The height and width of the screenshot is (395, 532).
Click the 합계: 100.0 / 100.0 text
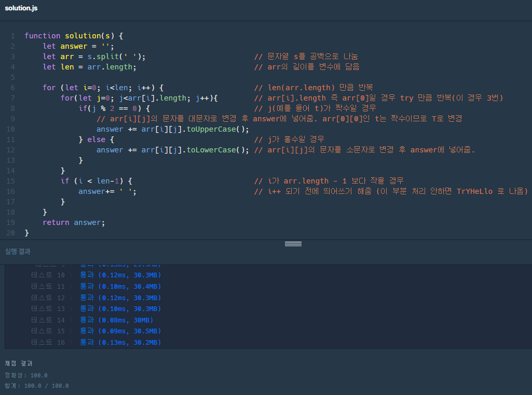coord(37,386)
